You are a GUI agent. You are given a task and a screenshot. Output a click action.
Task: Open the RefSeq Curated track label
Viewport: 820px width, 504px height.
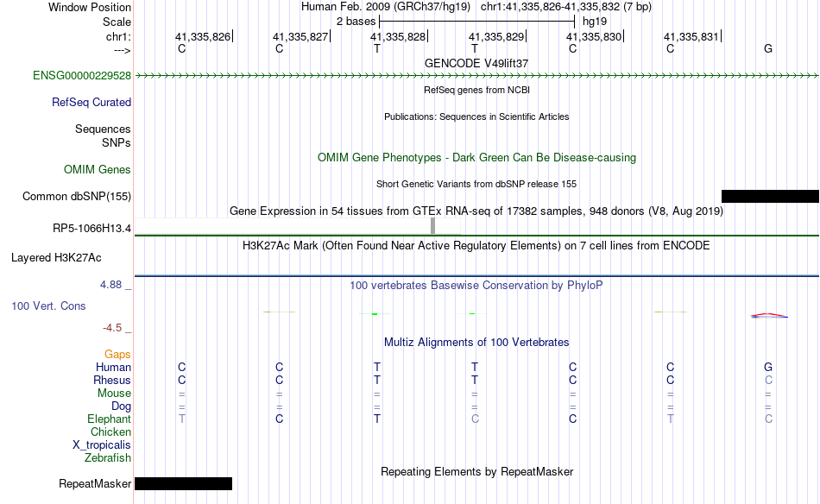91,103
